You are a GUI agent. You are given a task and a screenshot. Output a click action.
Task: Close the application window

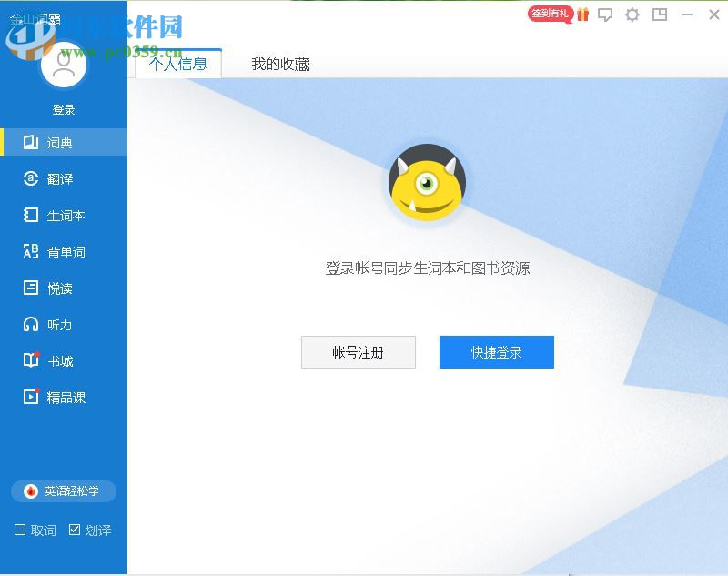pos(714,15)
